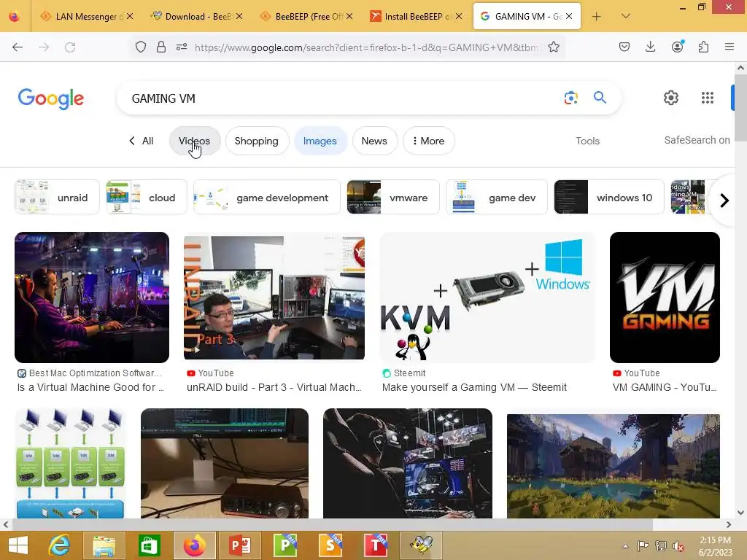The width and height of the screenshot is (747, 560).
Task: Click the browser address bar URL
Action: [x=367, y=47]
